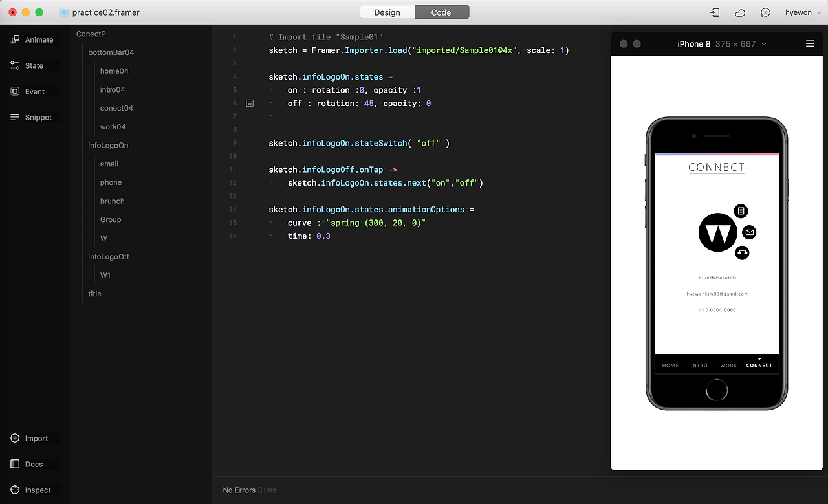This screenshot has width=828, height=504.
Task: Click the gutter marker icon on line 6
Action: (250, 103)
